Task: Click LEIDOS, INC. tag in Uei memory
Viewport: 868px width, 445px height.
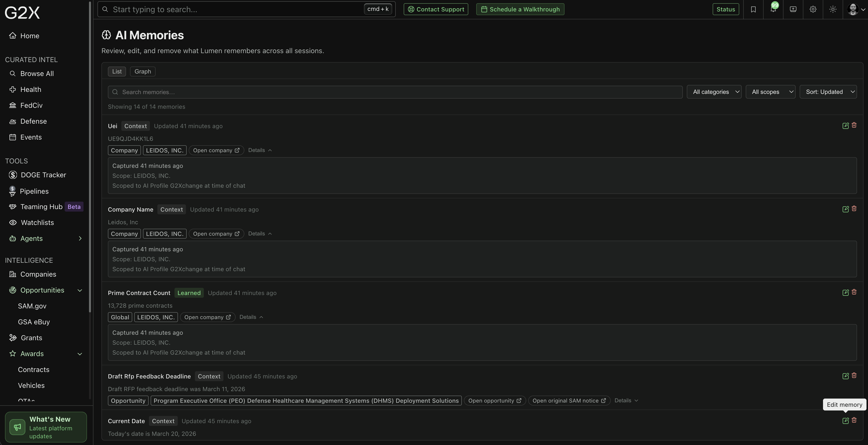Action: (165, 150)
